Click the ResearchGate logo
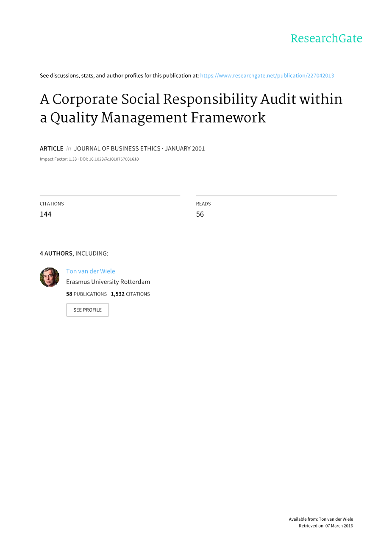392x555 pixels. pos(326,39)
